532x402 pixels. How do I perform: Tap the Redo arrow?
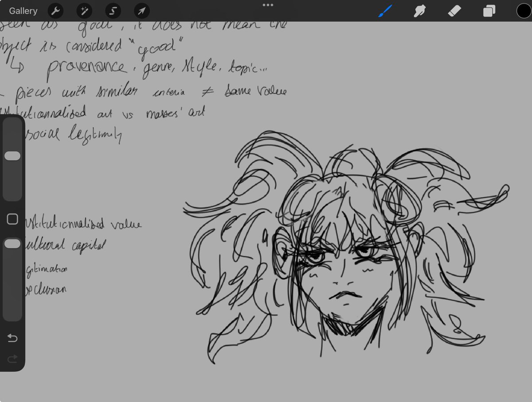pos(12,359)
